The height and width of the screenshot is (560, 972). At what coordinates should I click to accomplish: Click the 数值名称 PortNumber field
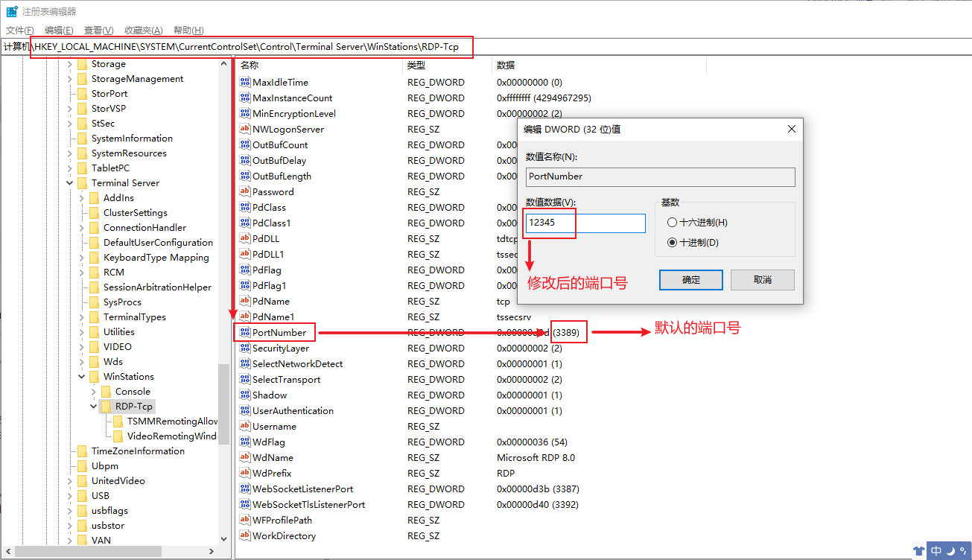pos(660,176)
